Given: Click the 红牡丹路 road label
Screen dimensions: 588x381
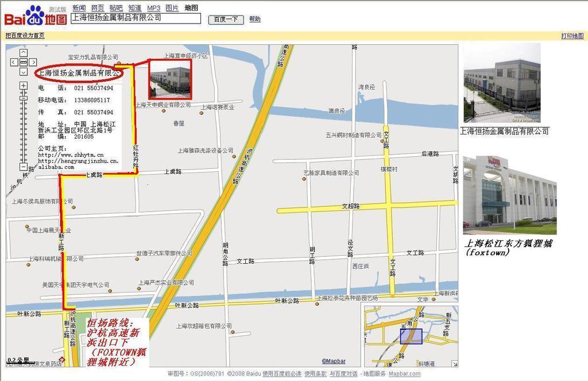Looking at the screenshot, I should (136, 156).
